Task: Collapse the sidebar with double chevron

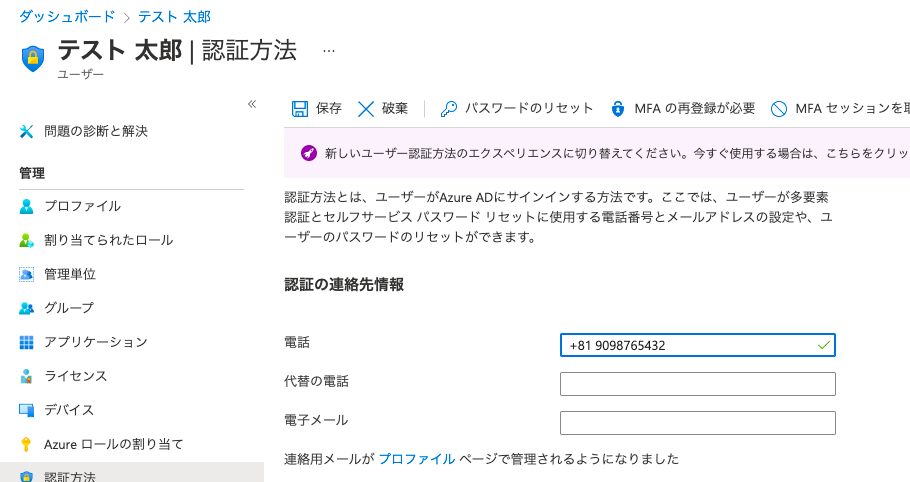Action: pos(252,104)
